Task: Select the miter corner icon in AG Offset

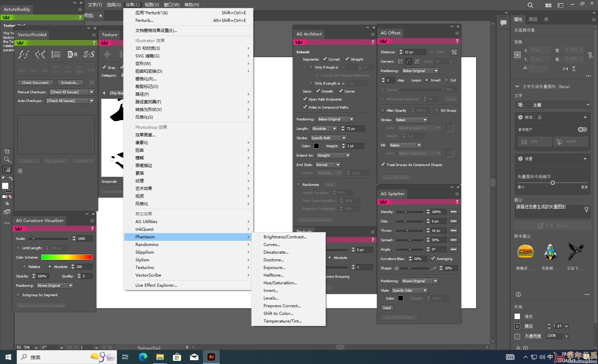Action: pos(401,62)
